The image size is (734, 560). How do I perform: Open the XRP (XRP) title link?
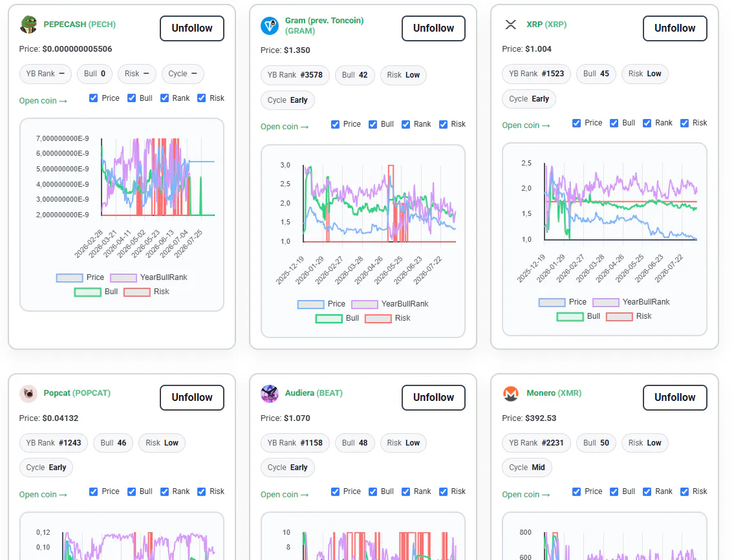546,25
